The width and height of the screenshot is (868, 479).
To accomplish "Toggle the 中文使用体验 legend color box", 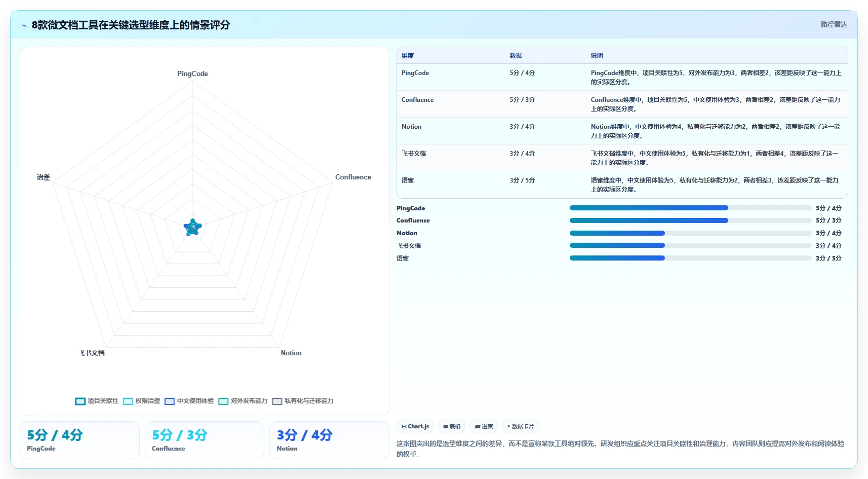I will (169, 401).
